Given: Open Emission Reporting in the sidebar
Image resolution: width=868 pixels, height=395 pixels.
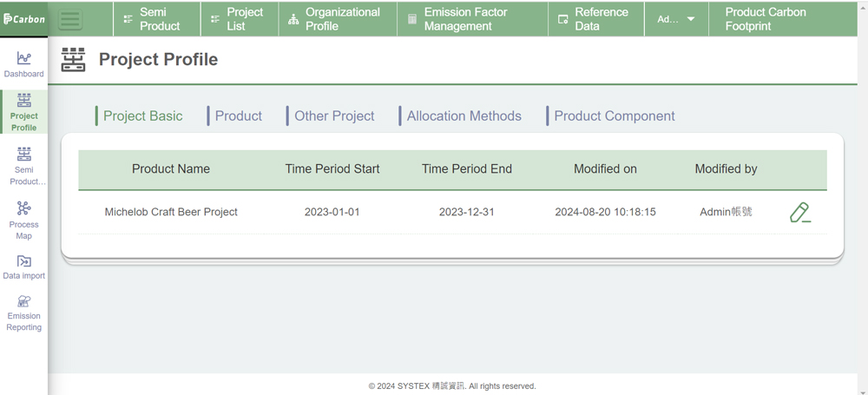Looking at the screenshot, I should click(23, 313).
